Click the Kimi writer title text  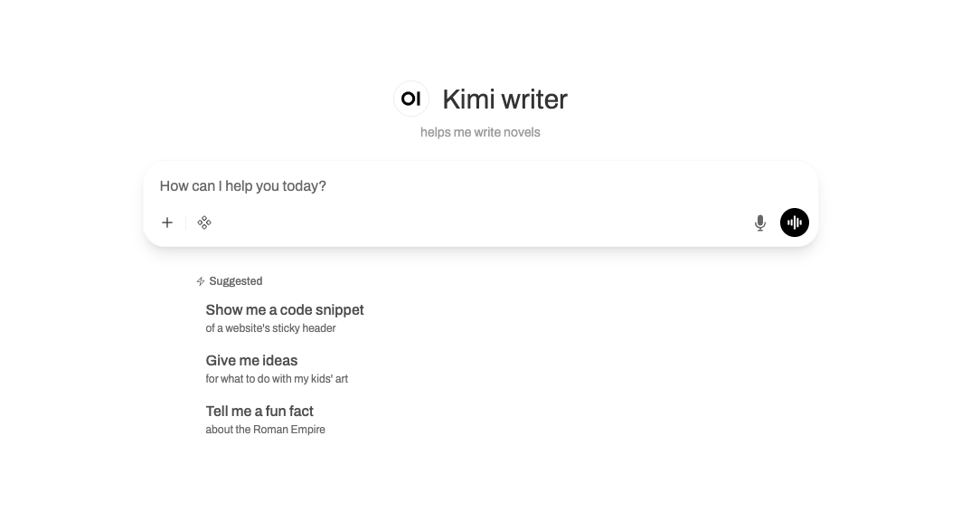pyautogui.click(x=504, y=99)
